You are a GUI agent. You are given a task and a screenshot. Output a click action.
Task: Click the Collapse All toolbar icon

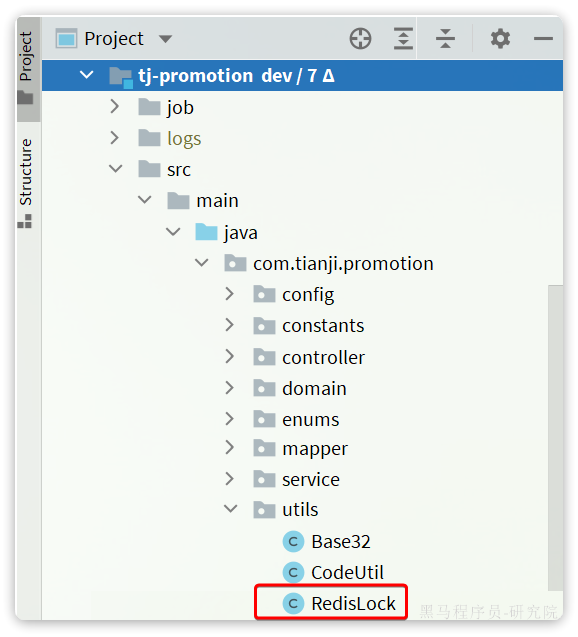click(x=445, y=39)
